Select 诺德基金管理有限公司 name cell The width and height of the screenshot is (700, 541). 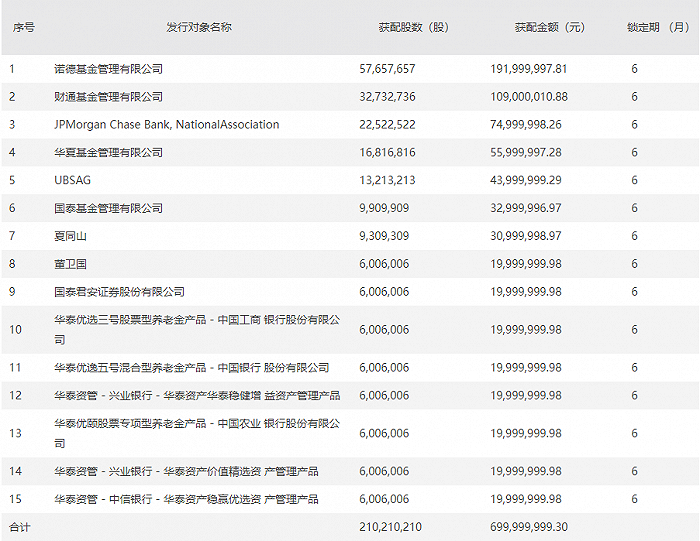point(108,69)
